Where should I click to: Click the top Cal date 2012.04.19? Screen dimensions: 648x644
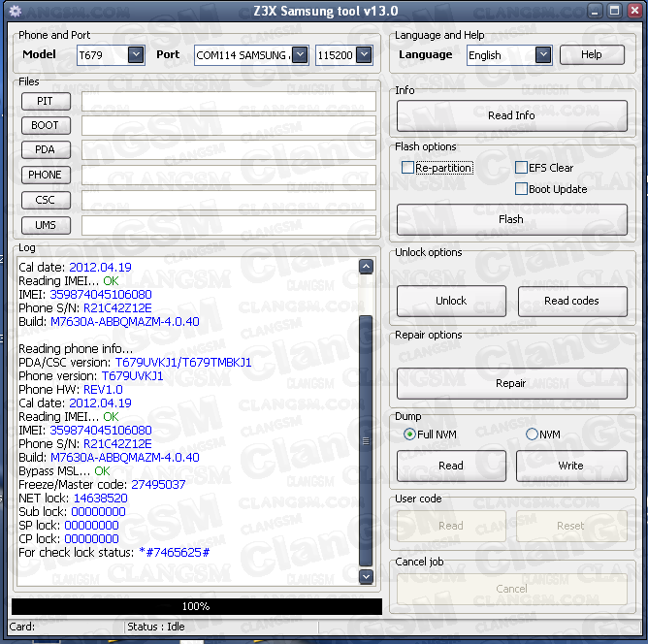pos(101,268)
